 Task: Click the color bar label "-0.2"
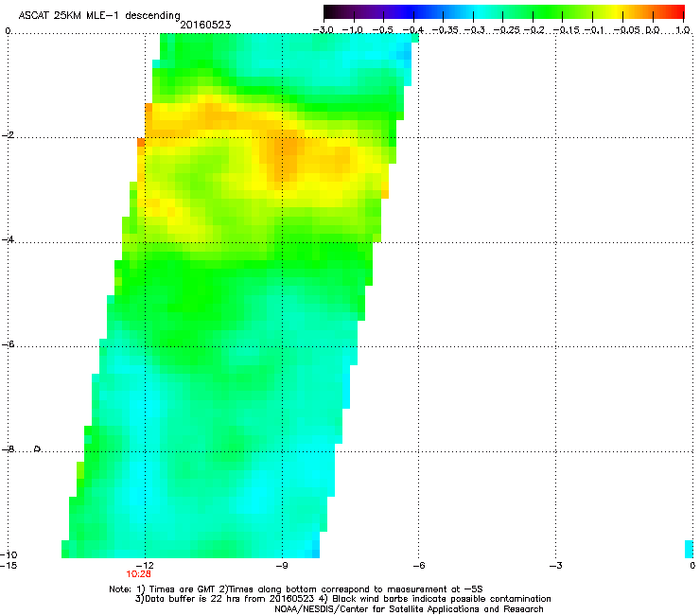point(534,30)
